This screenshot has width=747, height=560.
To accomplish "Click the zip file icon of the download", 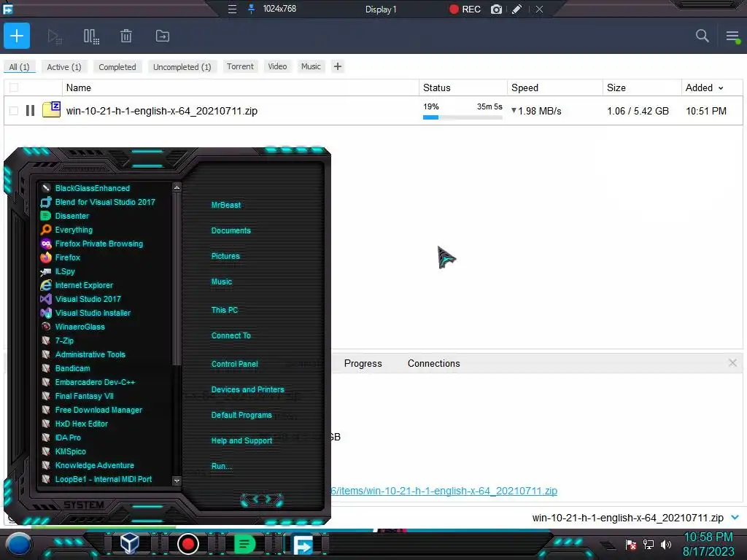I will click(x=52, y=109).
